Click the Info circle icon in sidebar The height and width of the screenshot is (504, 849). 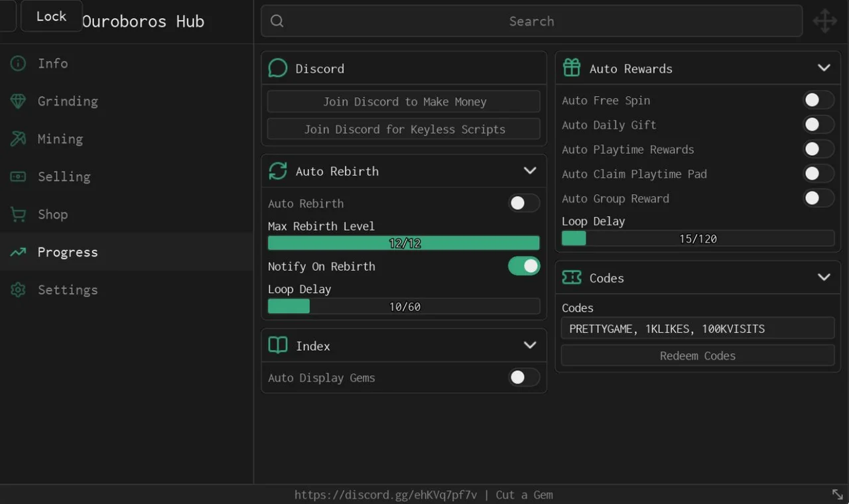[18, 64]
